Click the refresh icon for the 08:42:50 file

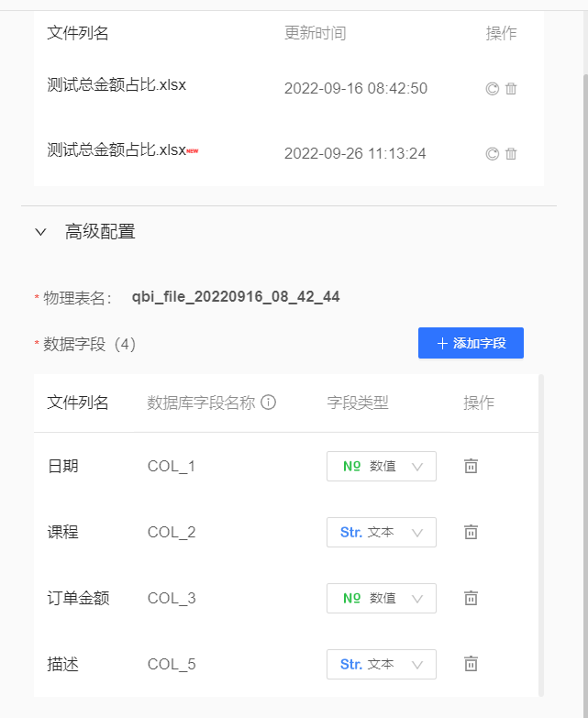coord(492,89)
